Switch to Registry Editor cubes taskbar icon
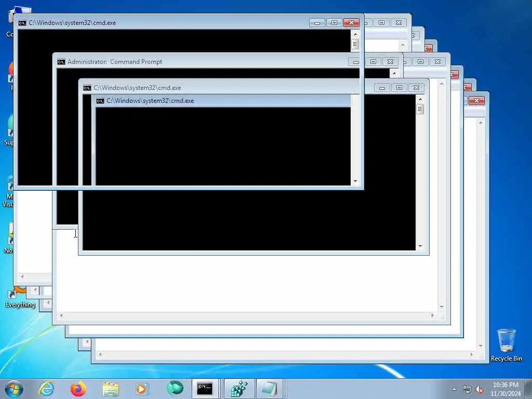The height and width of the screenshot is (399, 532). pos(239,389)
